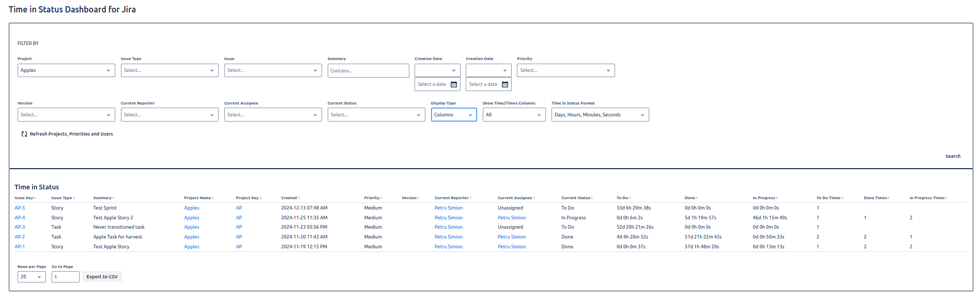Screen dimensions: 980x298
Task: Expand Show Time/Times Columns dropdown
Action: [x=514, y=115]
